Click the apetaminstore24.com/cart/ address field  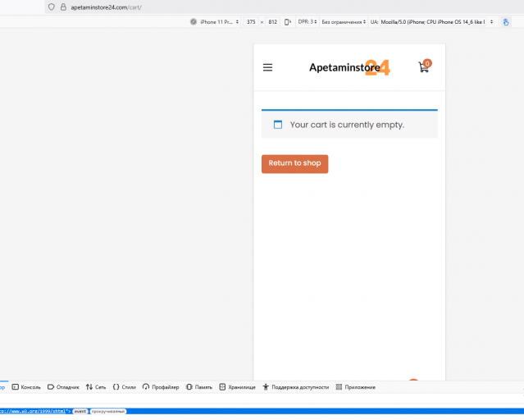[x=107, y=7]
